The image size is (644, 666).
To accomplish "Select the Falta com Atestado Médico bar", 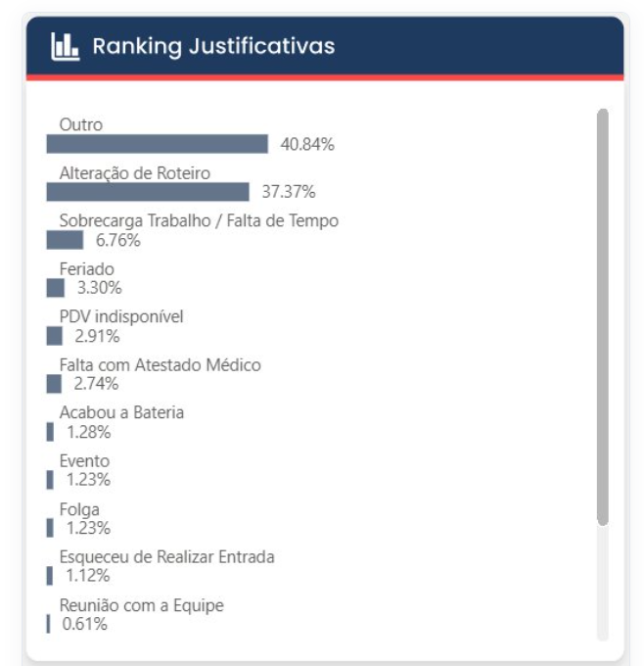I will point(54,384).
